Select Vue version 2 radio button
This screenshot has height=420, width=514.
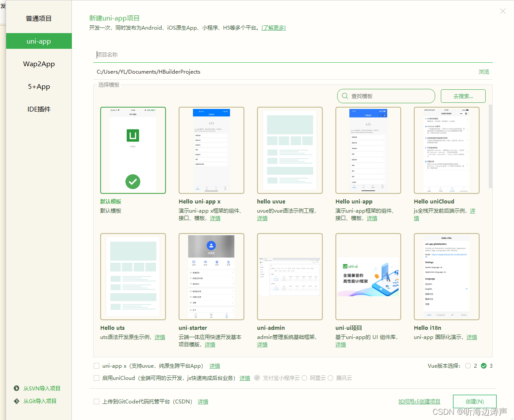pos(469,366)
